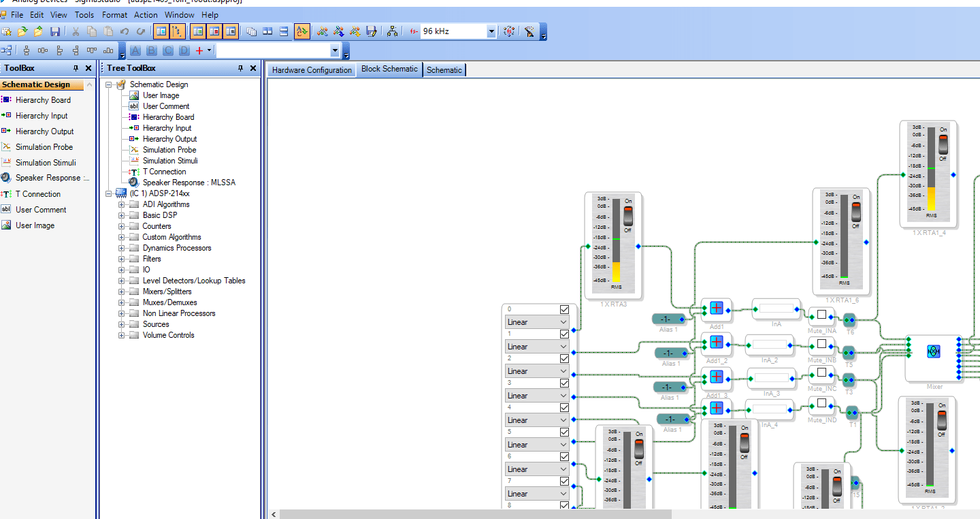Click the hierarchy tree network icon
This screenshot has width=980, height=519.
click(392, 31)
